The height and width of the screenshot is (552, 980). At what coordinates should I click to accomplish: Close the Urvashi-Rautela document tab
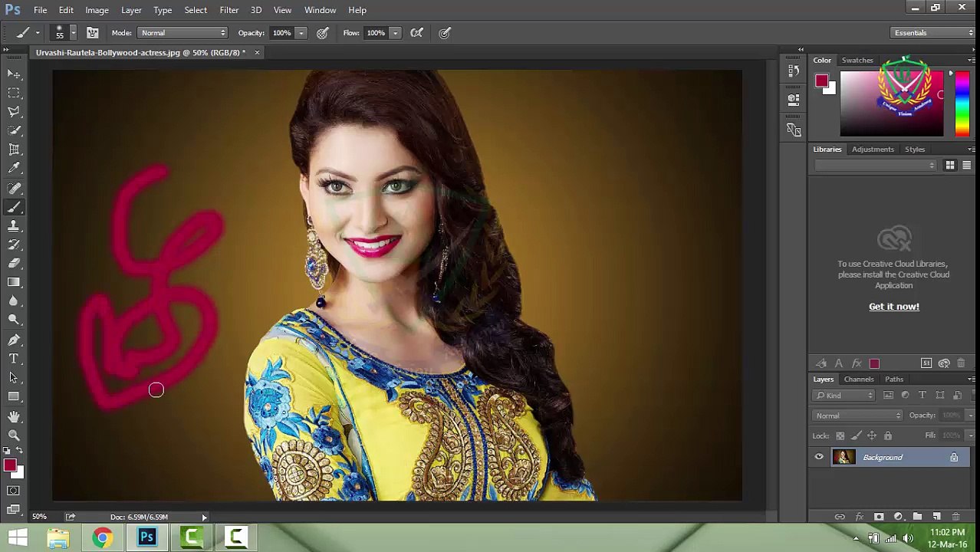tap(257, 53)
